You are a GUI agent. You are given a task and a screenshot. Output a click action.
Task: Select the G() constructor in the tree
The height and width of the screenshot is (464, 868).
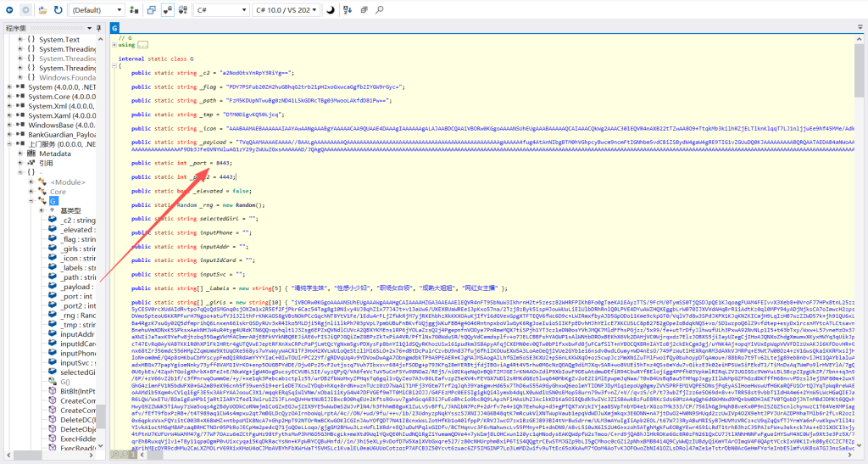pyautogui.click(x=65, y=382)
